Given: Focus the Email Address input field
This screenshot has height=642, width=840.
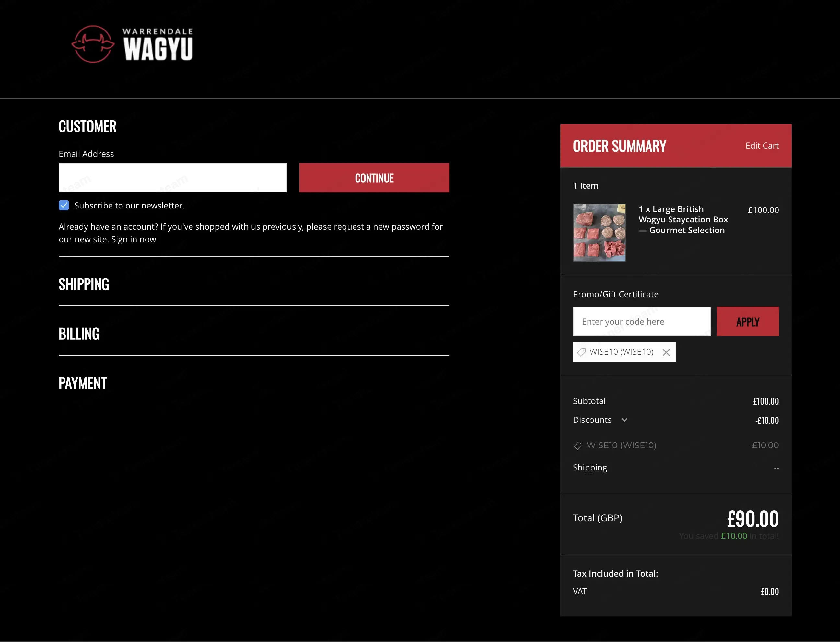Looking at the screenshot, I should 173,178.
